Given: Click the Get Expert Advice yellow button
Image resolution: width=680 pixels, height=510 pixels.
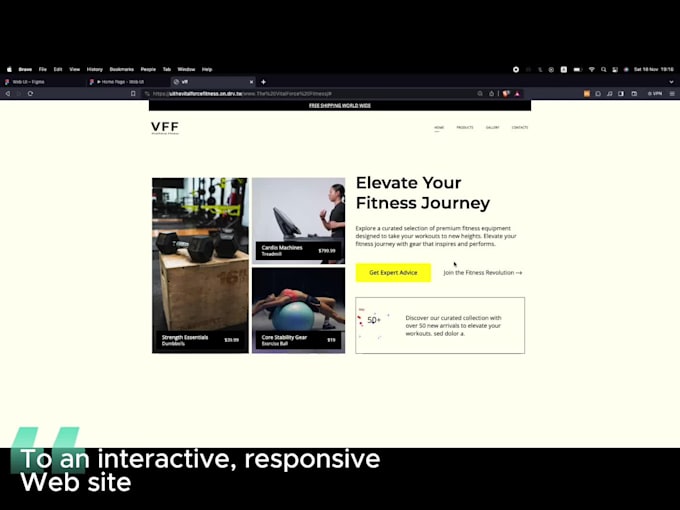Looking at the screenshot, I should pyautogui.click(x=393, y=272).
